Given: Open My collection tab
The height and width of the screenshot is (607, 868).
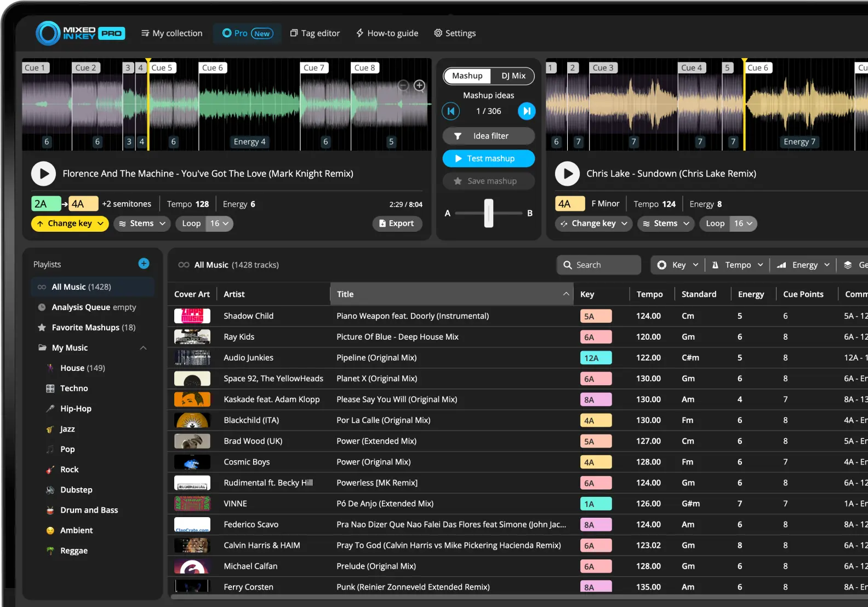Looking at the screenshot, I should 172,33.
